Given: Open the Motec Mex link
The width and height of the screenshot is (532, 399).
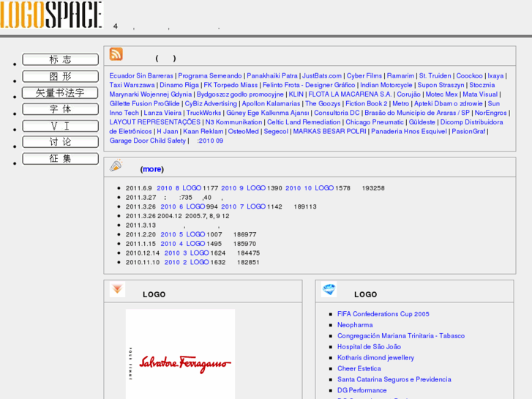Looking at the screenshot, I should tap(442, 94).
